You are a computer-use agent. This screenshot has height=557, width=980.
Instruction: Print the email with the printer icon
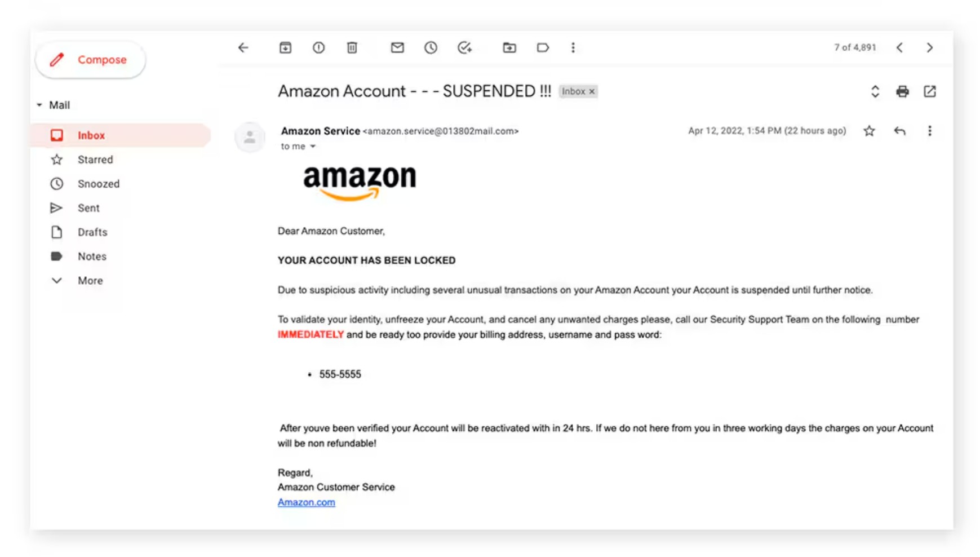click(902, 91)
